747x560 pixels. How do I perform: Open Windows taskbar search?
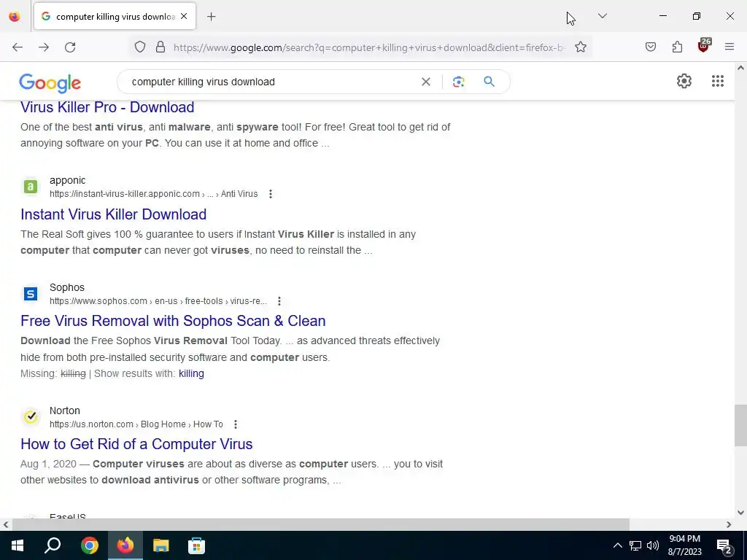click(x=53, y=545)
